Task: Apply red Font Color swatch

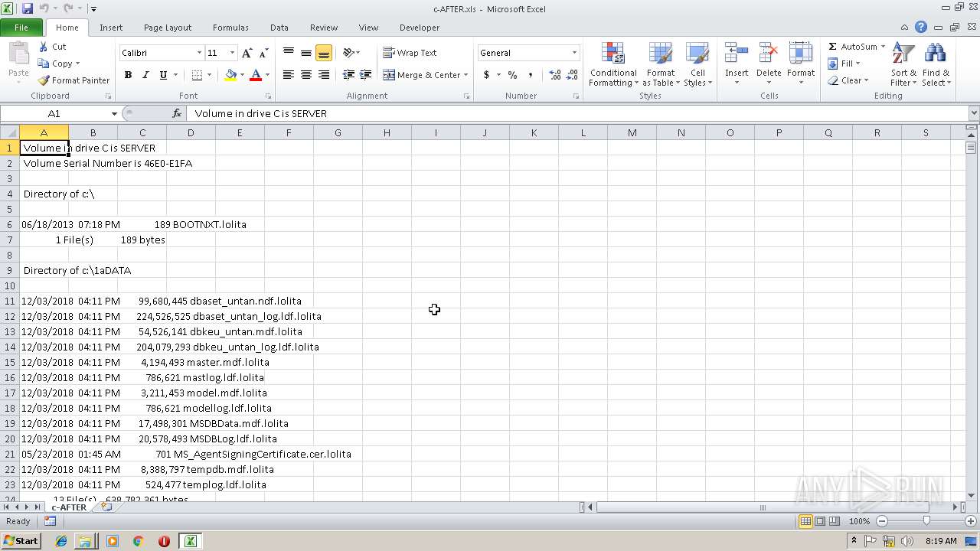Action: pos(256,75)
